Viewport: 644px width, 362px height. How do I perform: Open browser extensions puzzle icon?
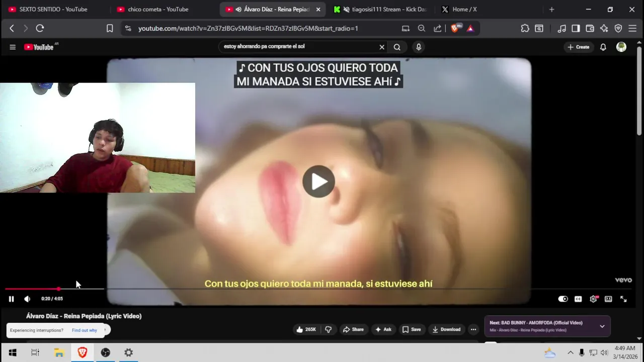(x=525, y=29)
